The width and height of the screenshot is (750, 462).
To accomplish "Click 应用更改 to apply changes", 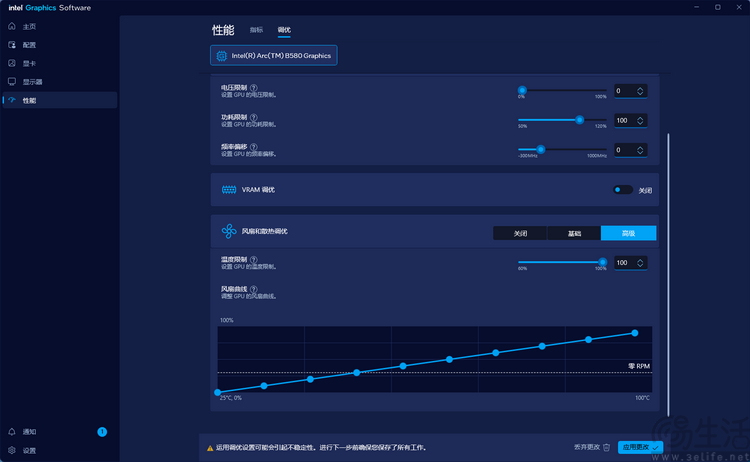I will click(640, 447).
